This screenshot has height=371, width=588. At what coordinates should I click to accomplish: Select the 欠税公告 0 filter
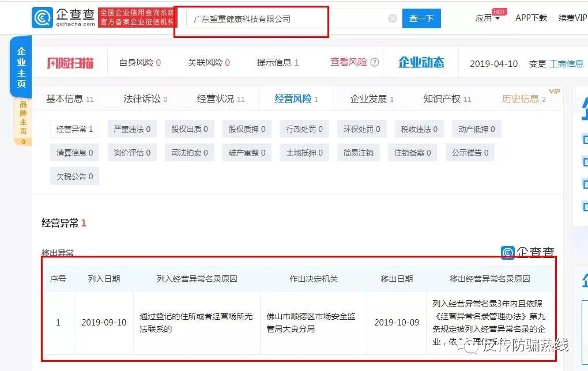point(74,176)
